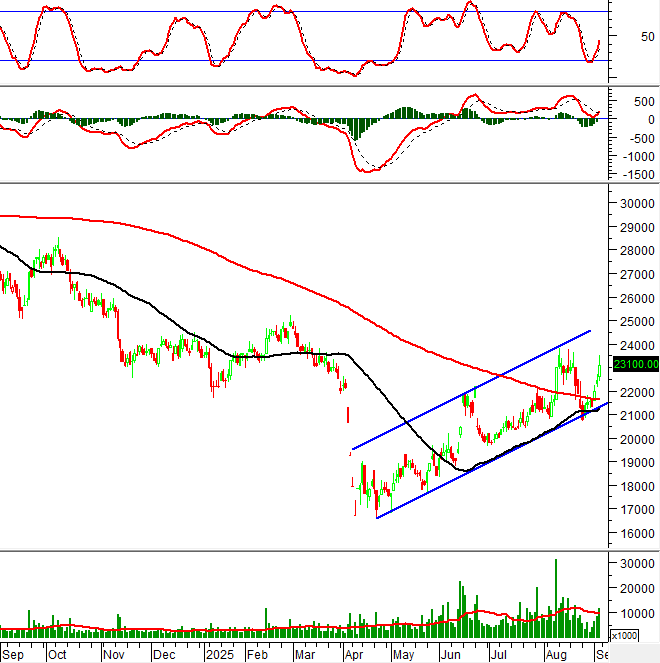This screenshot has height=663, width=660.
Task: Click the deepest MACD trough in April
Action: pyautogui.click(x=368, y=171)
